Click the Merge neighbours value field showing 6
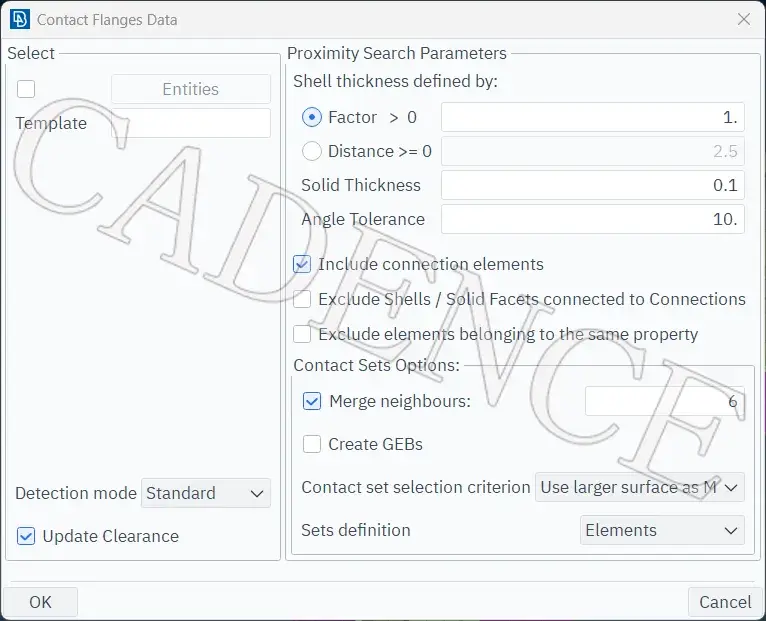766x621 pixels. coord(664,401)
